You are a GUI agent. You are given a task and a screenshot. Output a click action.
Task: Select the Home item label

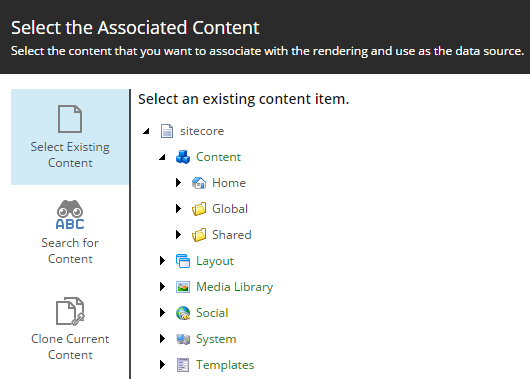coord(229,183)
